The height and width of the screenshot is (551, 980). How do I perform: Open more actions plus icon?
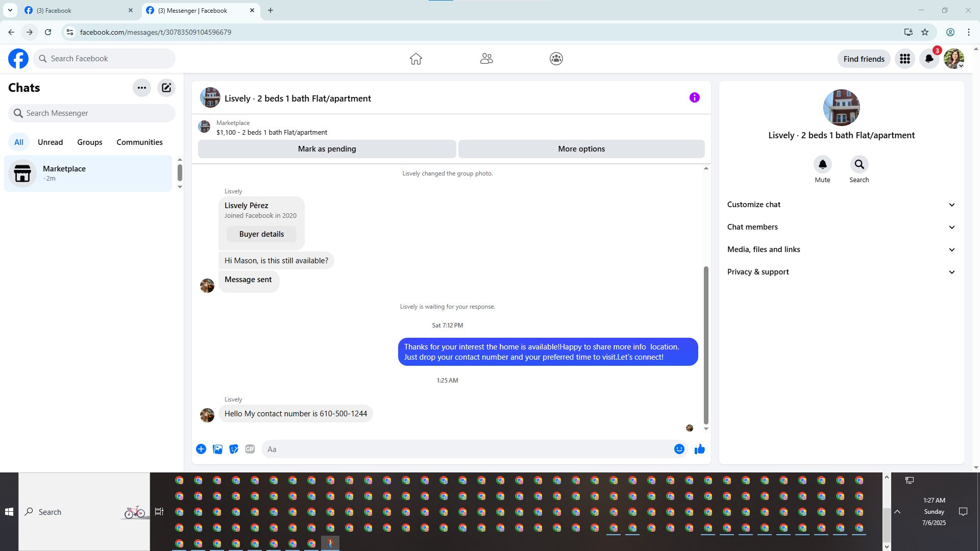(x=201, y=449)
